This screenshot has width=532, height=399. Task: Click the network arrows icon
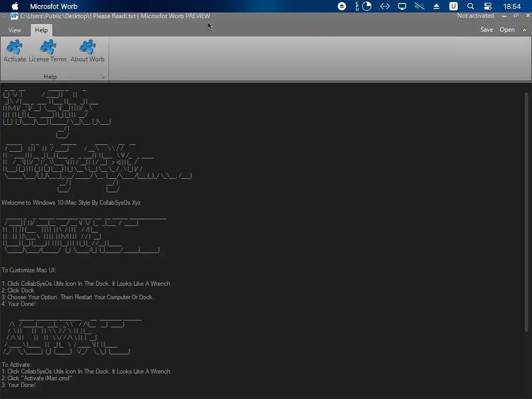tap(385, 6)
